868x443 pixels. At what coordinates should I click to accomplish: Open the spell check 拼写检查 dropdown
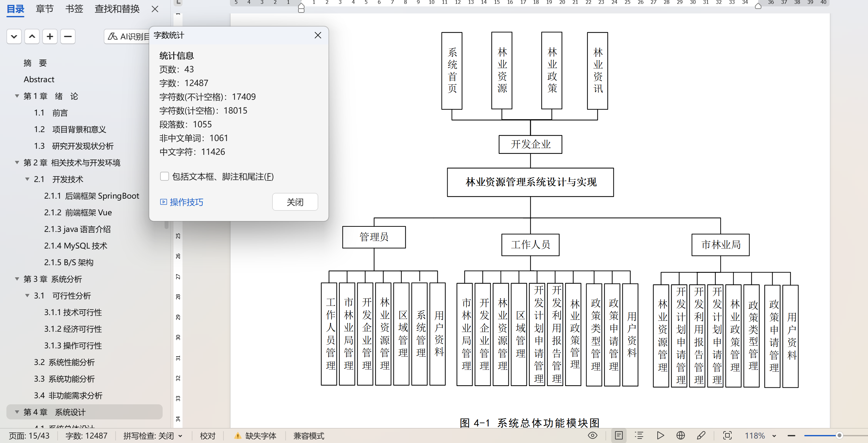(x=180, y=436)
